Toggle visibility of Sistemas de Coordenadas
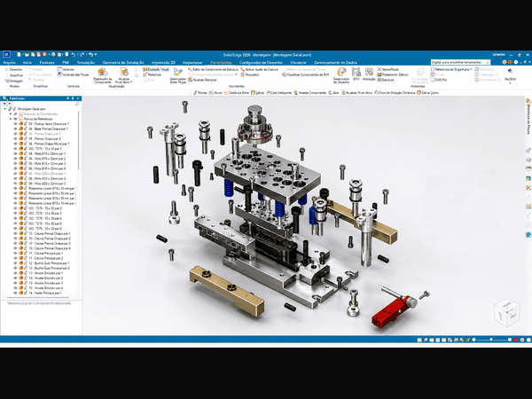 point(16,114)
